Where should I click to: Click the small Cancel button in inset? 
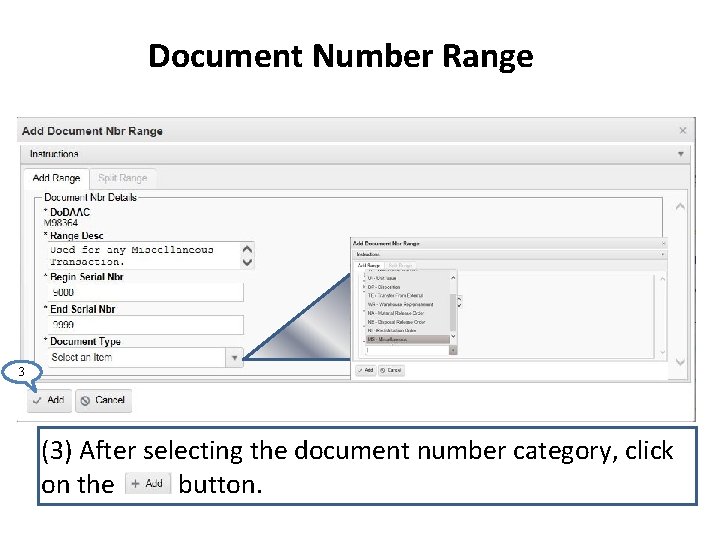391,370
